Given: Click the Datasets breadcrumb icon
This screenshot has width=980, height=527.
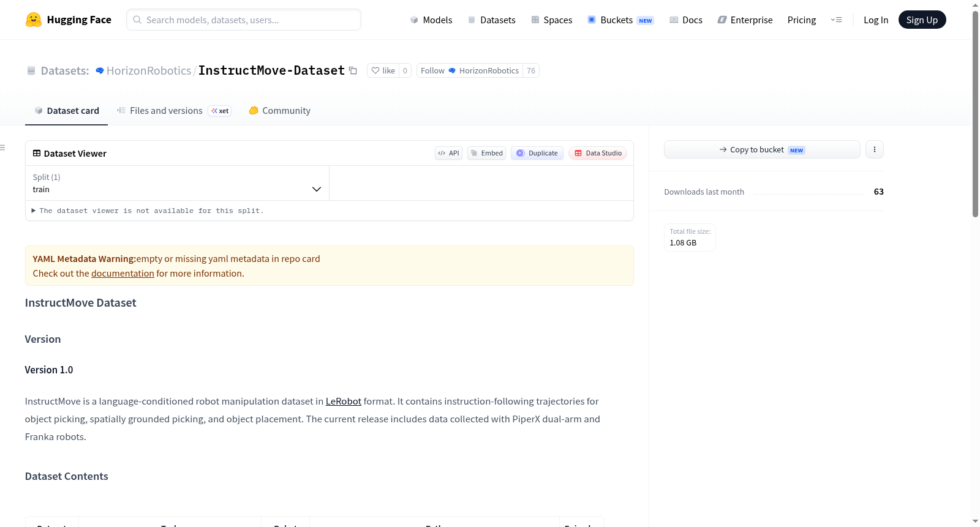Looking at the screenshot, I should [x=31, y=70].
